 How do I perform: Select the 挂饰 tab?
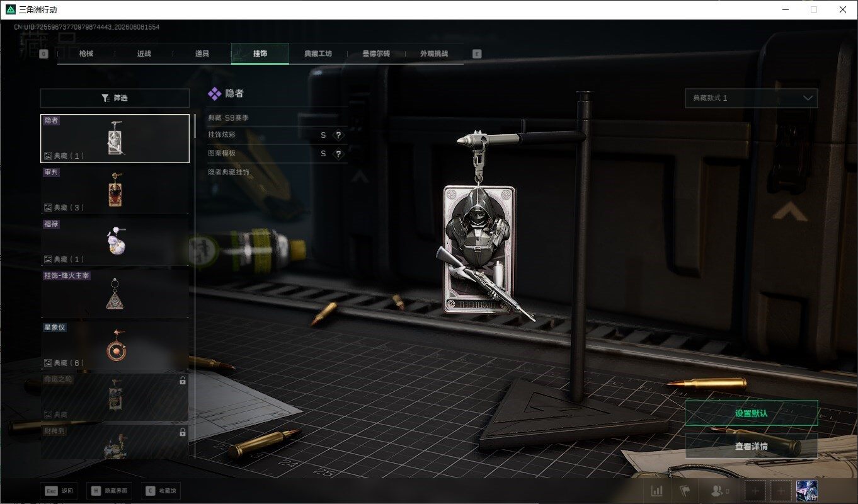click(260, 54)
